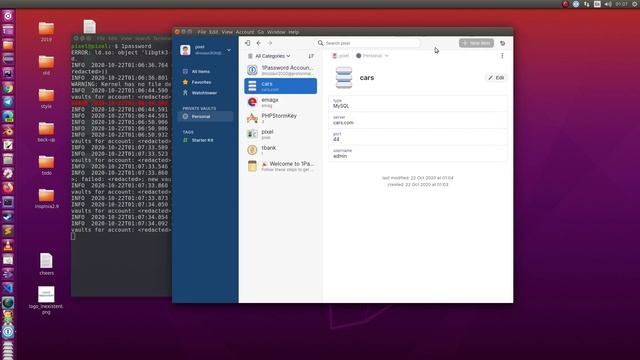Click the history icon beside New Item

[x=502, y=43]
